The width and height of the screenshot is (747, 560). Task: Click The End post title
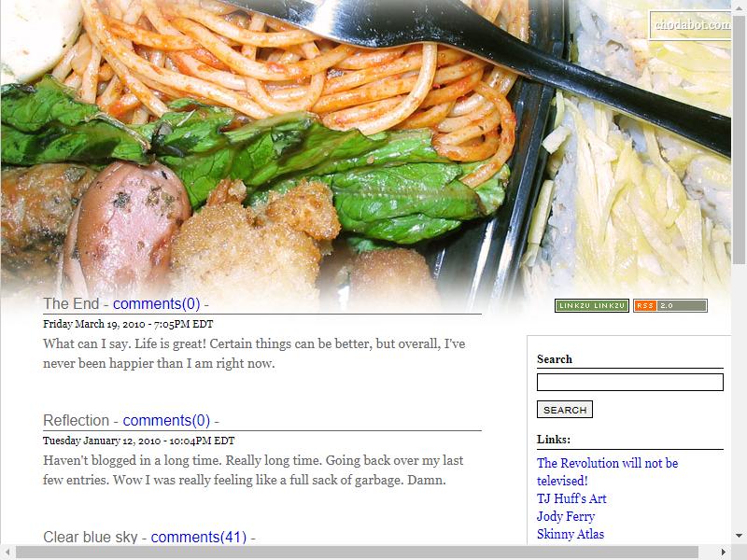pos(71,304)
